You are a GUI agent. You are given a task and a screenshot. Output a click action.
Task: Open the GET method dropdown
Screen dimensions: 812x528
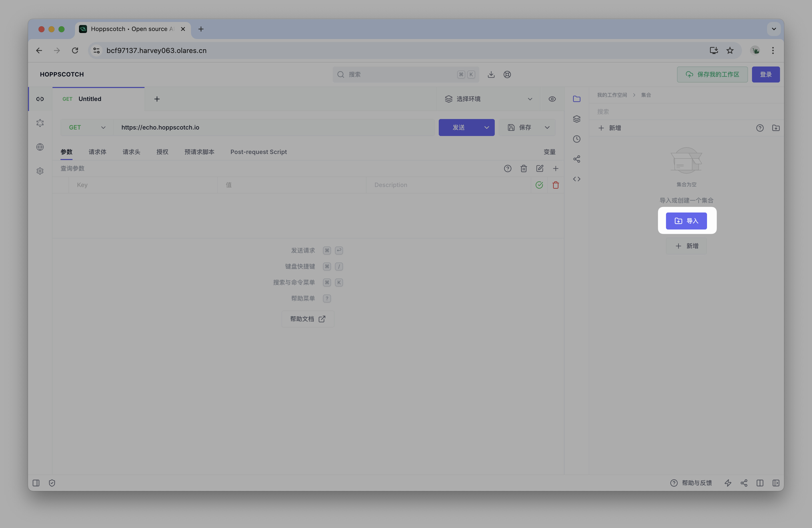point(87,127)
